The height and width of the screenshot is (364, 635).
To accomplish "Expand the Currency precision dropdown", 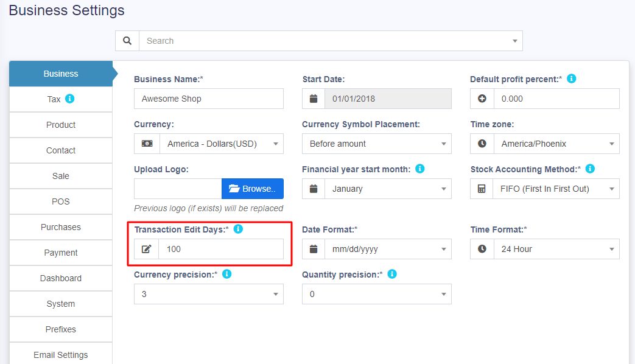I will coord(208,294).
